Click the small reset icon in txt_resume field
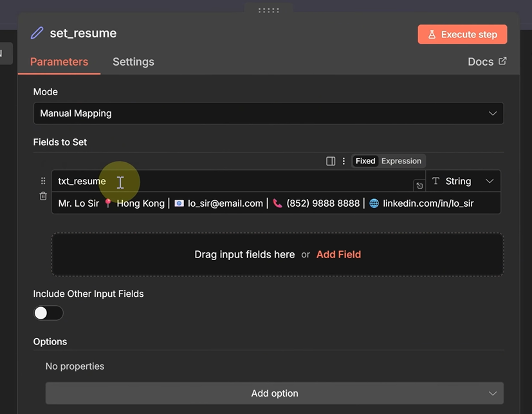The width and height of the screenshot is (532, 414). (419, 185)
